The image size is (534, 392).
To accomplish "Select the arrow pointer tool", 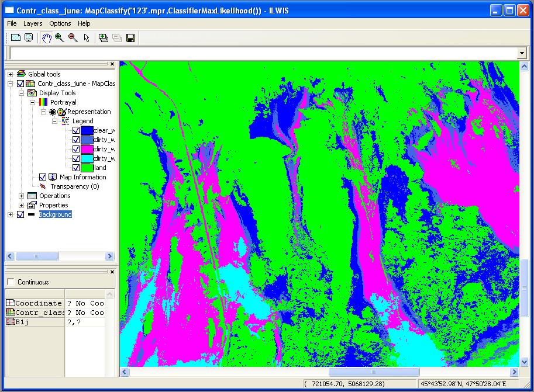I will pyautogui.click(x=86, y=38).
